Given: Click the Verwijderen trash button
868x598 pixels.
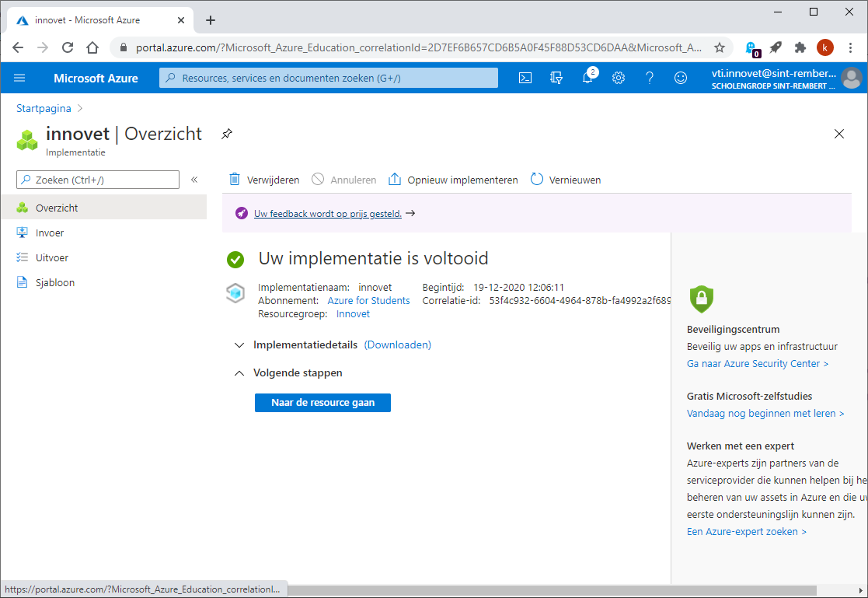Looking at the screenshot, I should tap(264, 180).
